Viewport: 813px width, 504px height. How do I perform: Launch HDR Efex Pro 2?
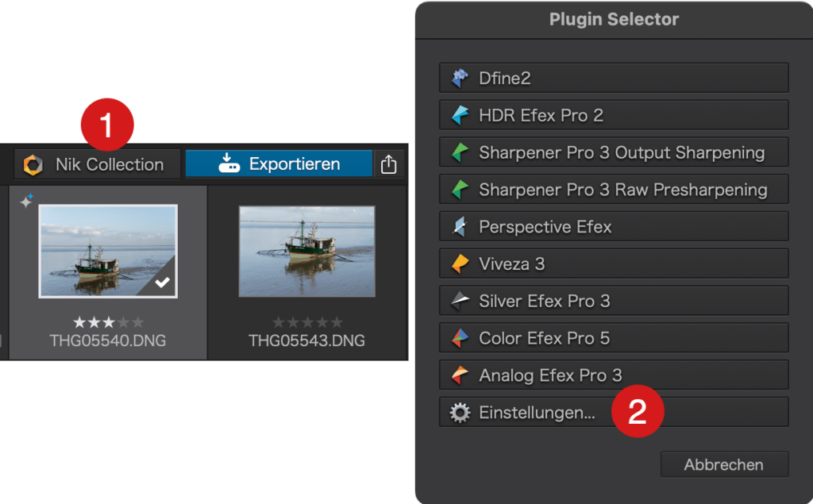click(613, 115)
